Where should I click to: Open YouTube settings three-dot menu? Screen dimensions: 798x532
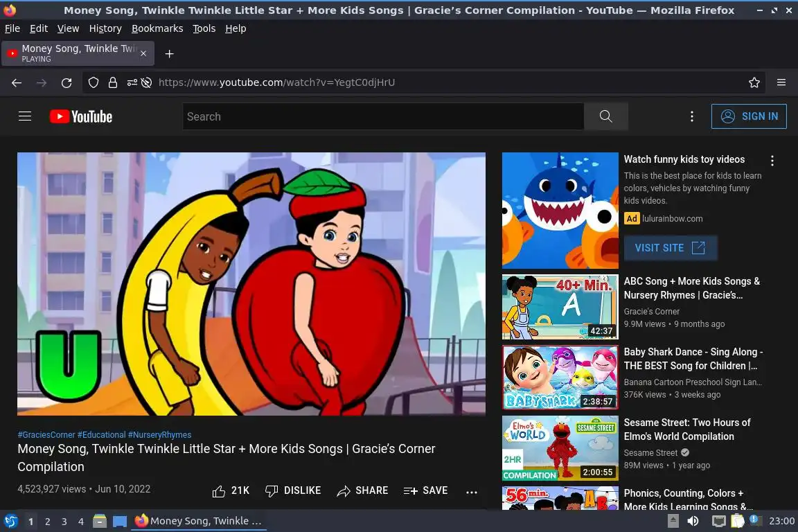(x=691, y=116)
